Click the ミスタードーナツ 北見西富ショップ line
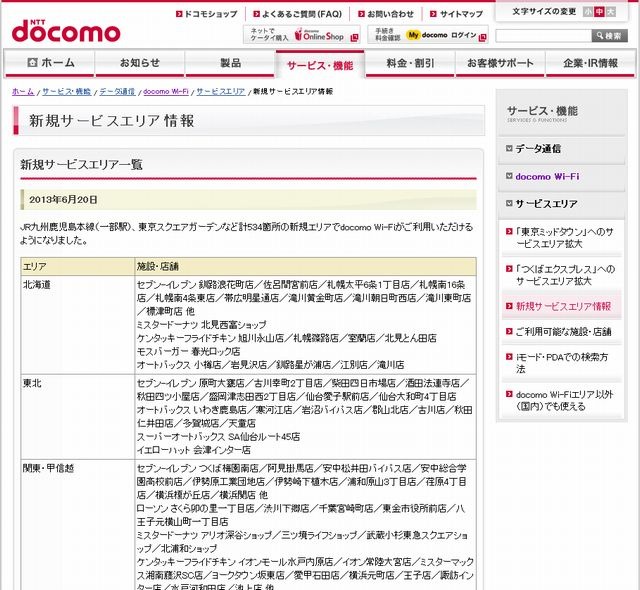Screen dimensions: 640x590 (201, 325)
